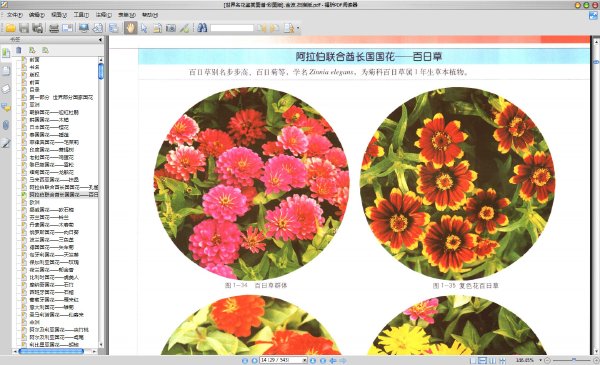Click the binoculars find icon

[x=202, y=28]
